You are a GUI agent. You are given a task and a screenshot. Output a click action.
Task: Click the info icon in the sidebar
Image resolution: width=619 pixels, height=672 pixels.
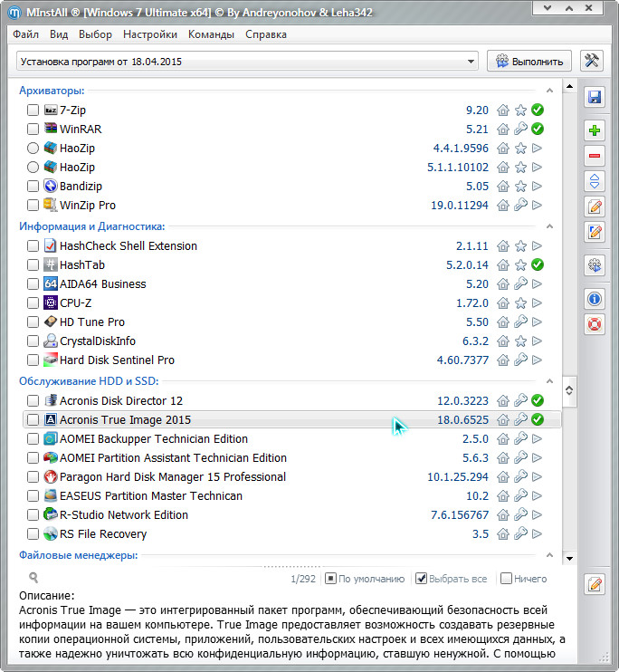595,298
